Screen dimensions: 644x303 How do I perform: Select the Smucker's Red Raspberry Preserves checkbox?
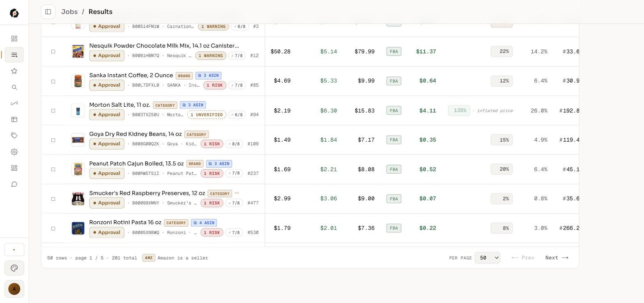(x=53, y=199)
